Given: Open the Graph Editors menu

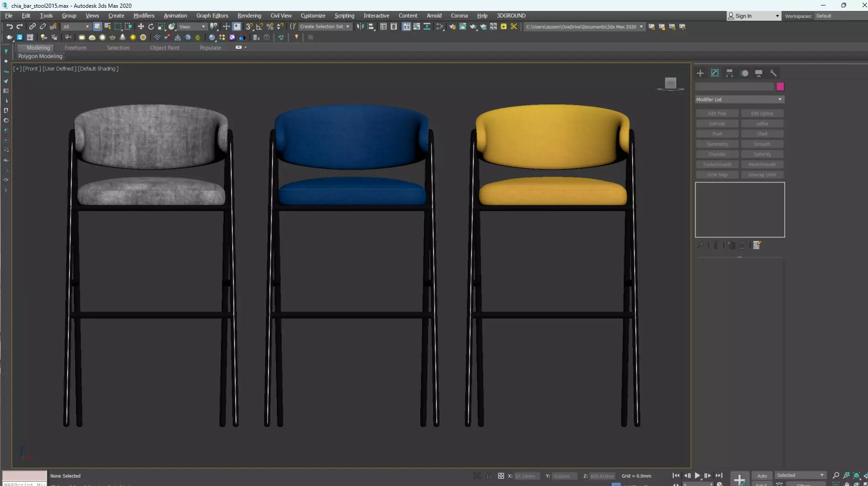Looking at the screenshot, I should point(212,16).
